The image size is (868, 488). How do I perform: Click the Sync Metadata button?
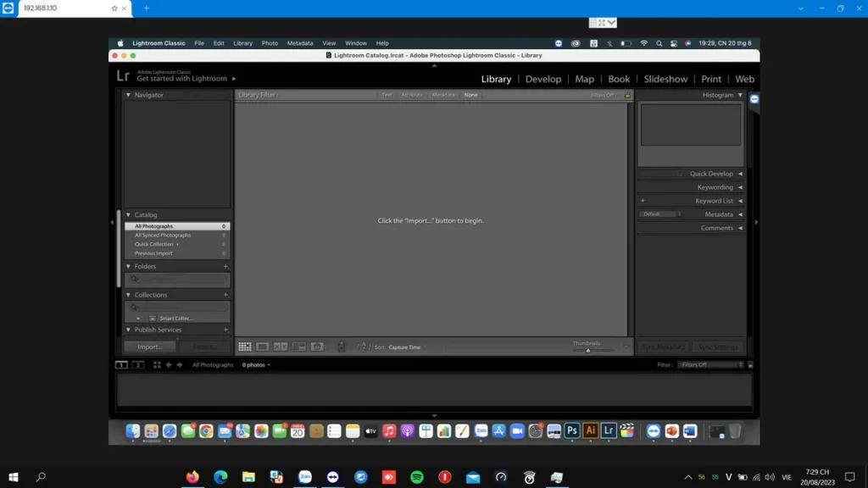tap(663, 347)
